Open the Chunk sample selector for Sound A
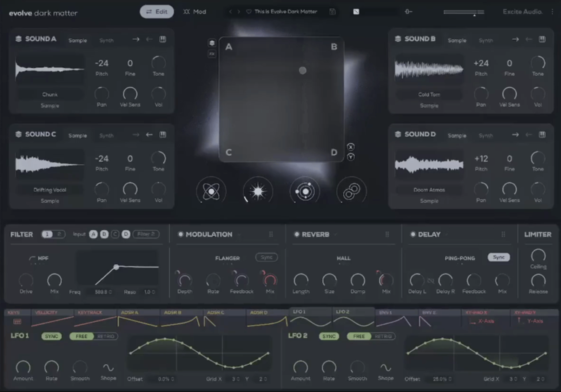The image size is (561, 392). 50,95
